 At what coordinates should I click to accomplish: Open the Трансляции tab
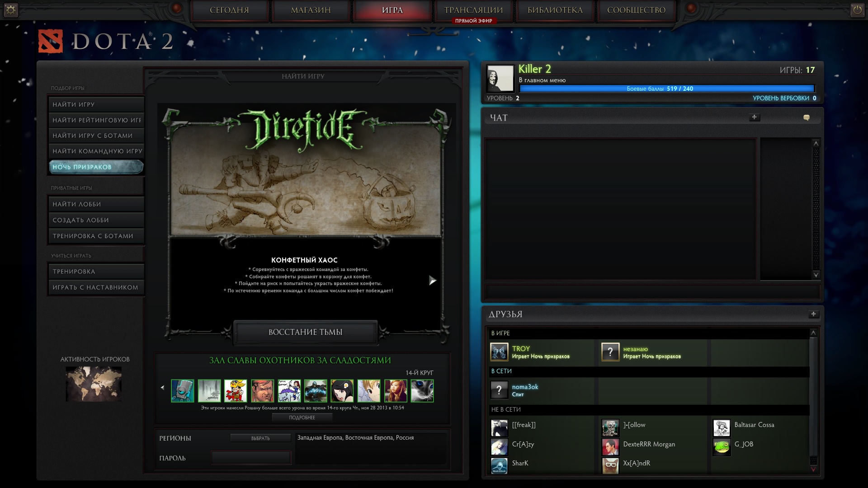pyautogui.click(x=474, y=10)
